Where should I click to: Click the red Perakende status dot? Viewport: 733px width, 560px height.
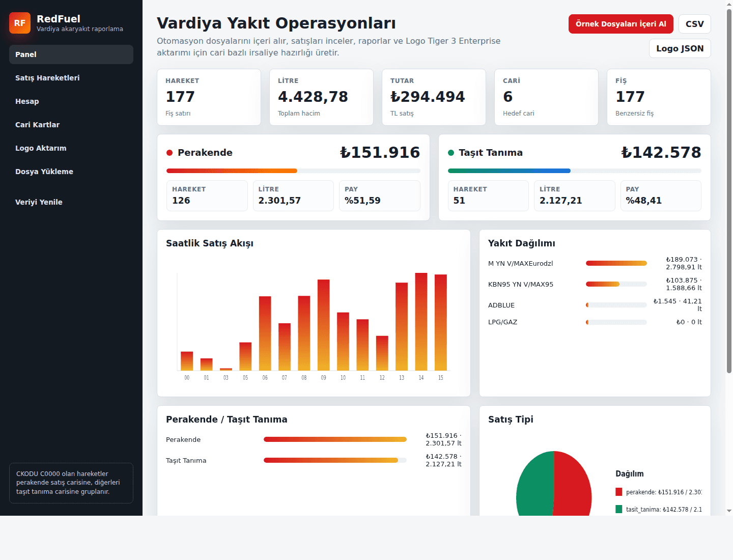pyautogui.click(x=170, y=153)
